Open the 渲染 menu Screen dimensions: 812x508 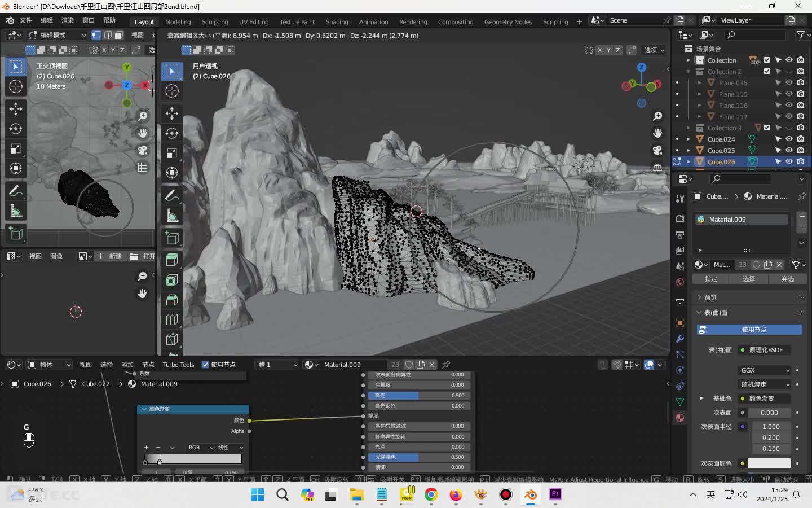[68, 20]
